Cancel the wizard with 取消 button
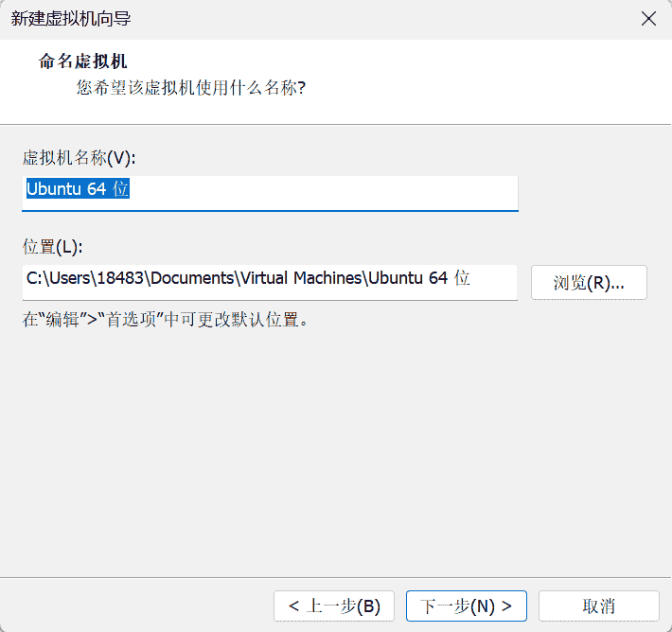The image size is (672, 632). tap(599, 606)
